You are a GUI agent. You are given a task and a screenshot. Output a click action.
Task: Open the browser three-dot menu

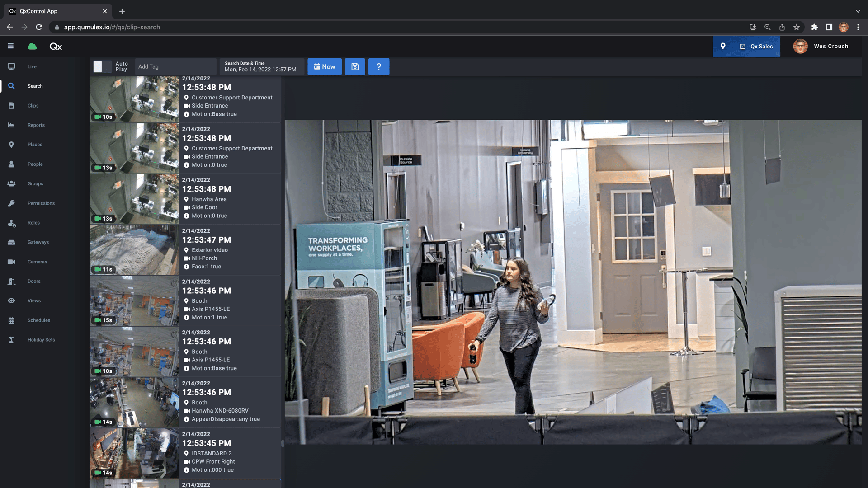pyautogui.click(x=858, y=27)
